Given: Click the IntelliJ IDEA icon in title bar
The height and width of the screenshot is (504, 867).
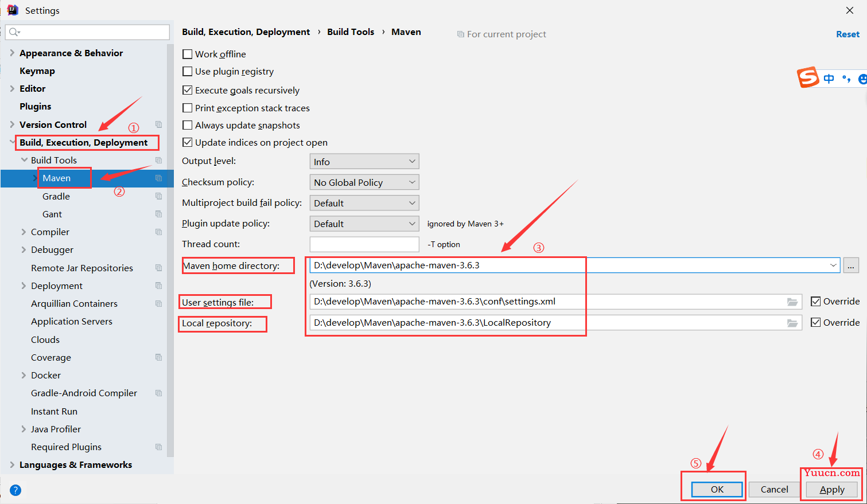Looking at the screenshot, I should point(13,10).
